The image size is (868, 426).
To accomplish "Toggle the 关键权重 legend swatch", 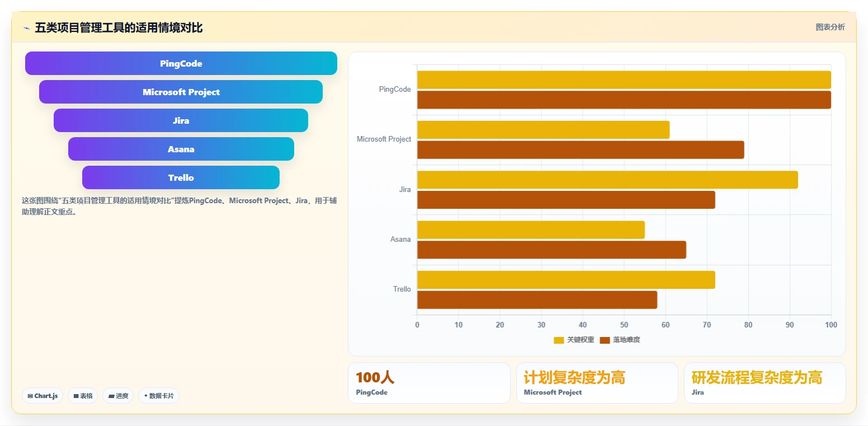I will pyautogui.click(x=559, y=340).
